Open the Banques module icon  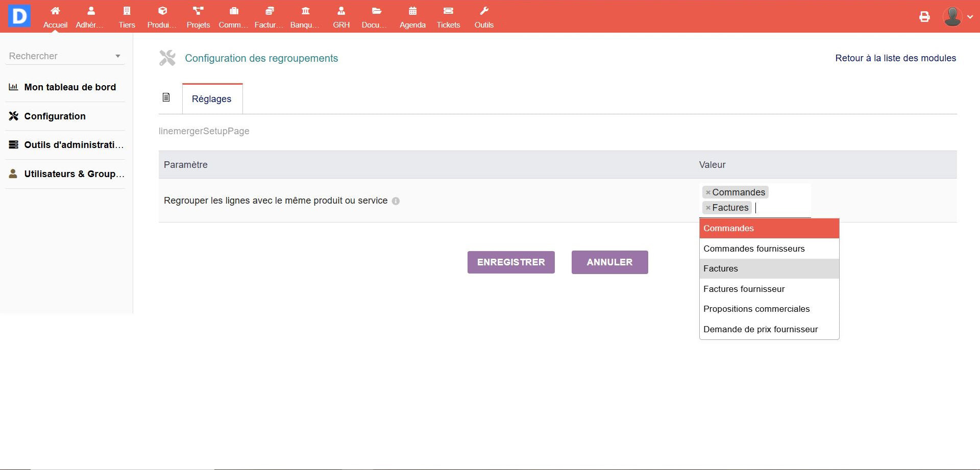click(305, 11)
